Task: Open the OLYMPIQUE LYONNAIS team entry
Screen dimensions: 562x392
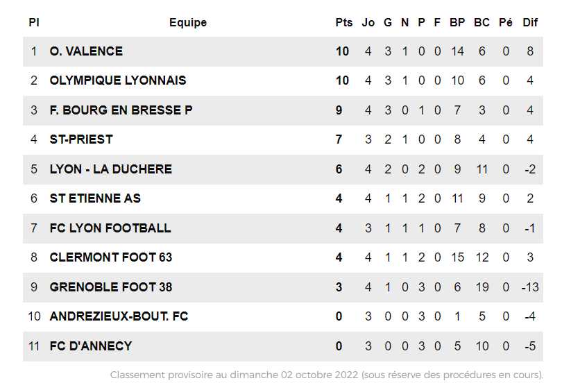Action: pos(118,80)
